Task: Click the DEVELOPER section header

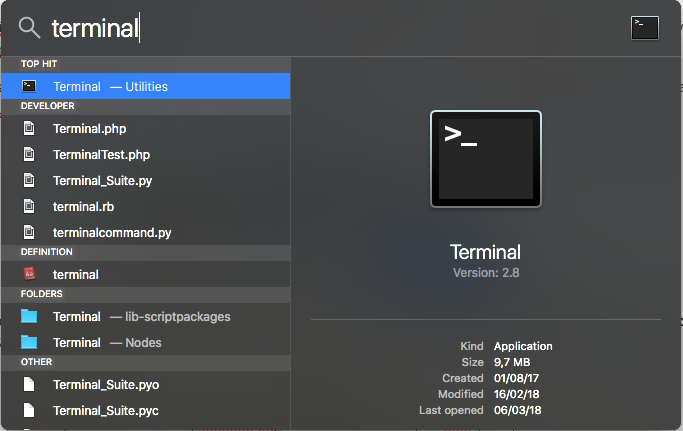Action: pos(47,106)
